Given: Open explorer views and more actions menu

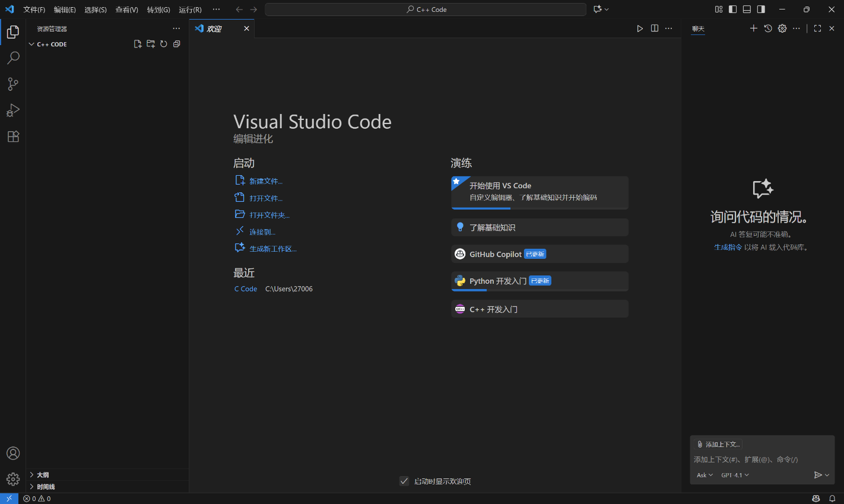Looking at the screenshot, I should (x=176, y=28).
